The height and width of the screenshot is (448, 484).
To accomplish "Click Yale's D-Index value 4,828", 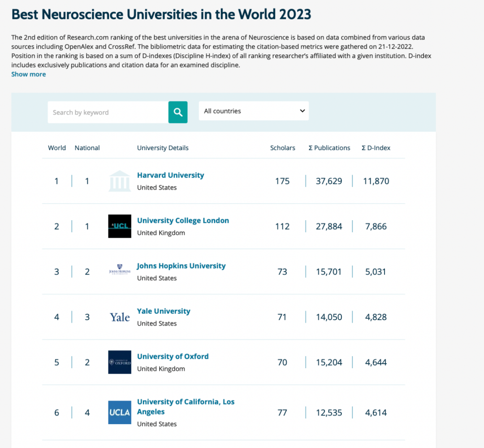I will coord(376,317).
